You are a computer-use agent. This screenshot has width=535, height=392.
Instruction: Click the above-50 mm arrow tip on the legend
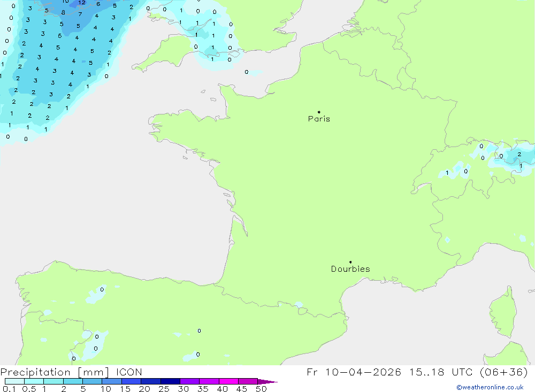point(267,381)
